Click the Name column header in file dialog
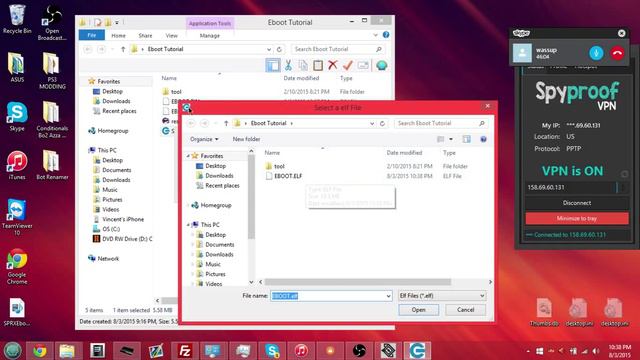Screen dimensions: 640x360 [x=272, y=153]
